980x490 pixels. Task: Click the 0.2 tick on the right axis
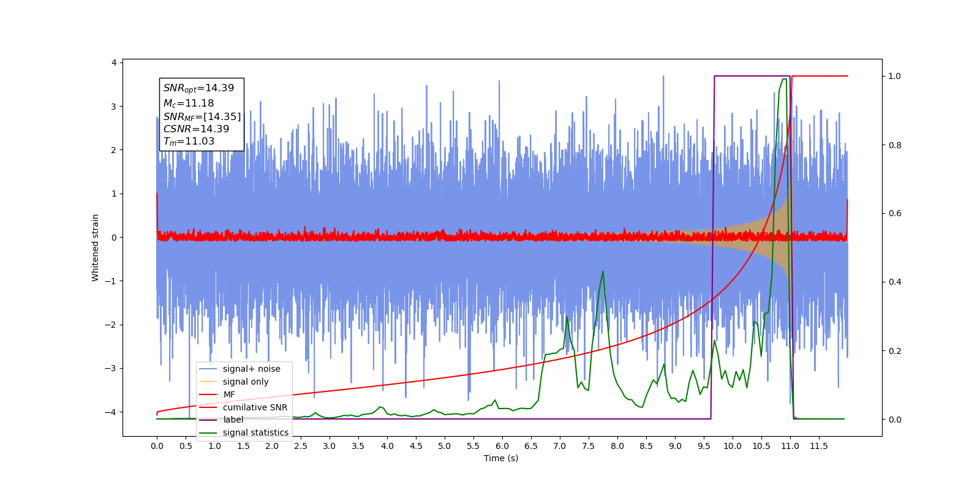click(x=895, y=351)
